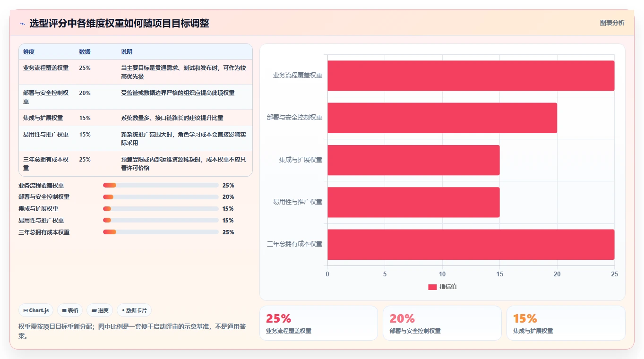Click y-axis label 集成与扩展权重 in chart
The image size is (644, 359).
(301, 160)
